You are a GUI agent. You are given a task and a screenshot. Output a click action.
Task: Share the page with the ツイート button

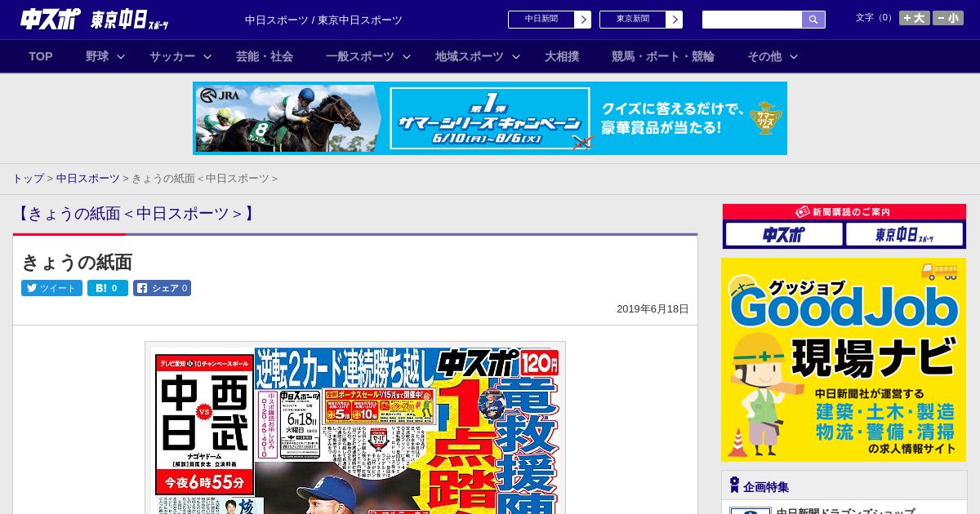(51, 288)
